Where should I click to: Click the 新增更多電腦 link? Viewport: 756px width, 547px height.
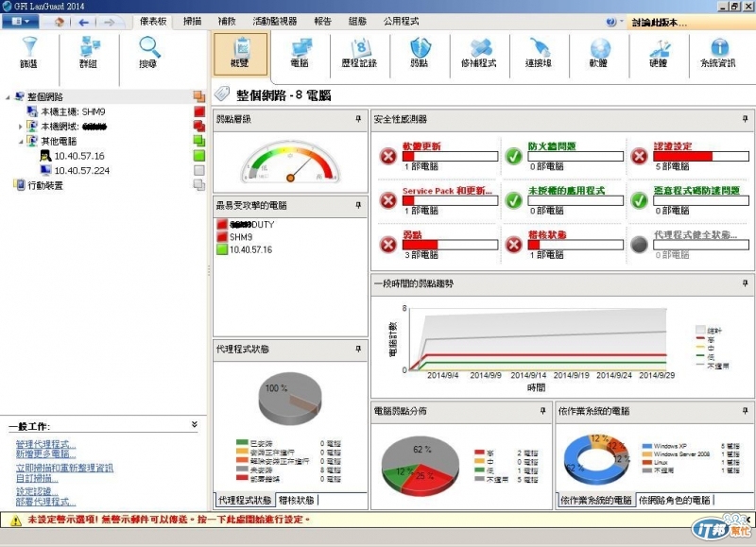(45, 454)
